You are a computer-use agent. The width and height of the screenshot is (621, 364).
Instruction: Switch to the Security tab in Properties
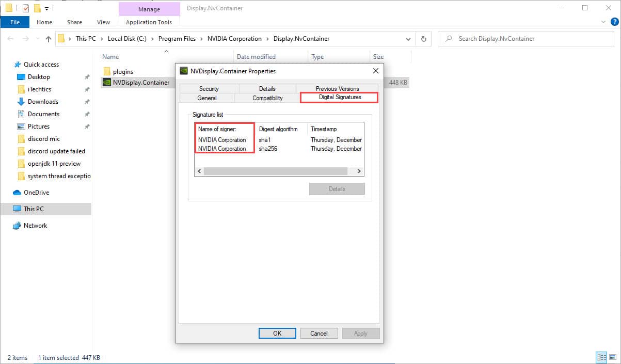[209, 89]
